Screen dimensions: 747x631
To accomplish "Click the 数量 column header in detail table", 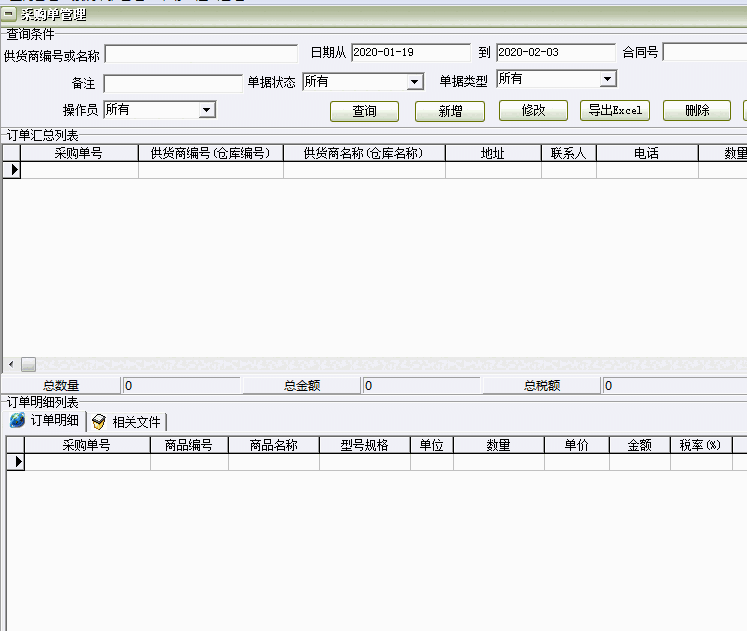I will coord(499,445).
